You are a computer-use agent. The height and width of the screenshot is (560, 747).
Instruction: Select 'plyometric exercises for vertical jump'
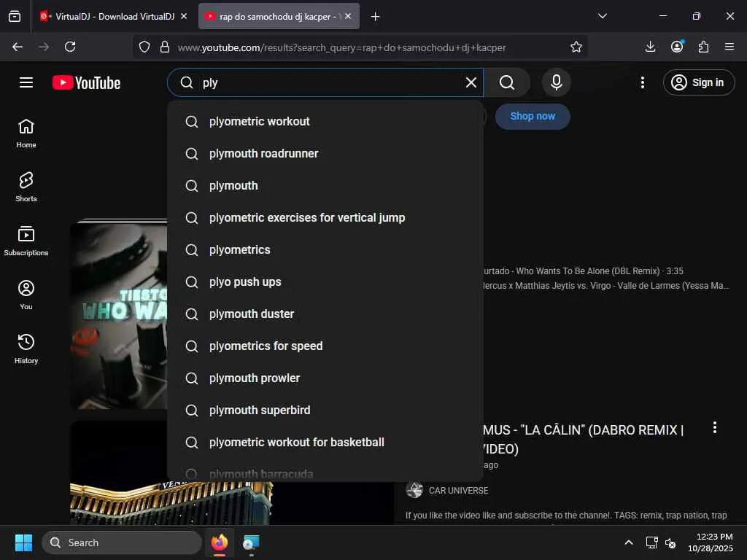[x=325, y=217]
